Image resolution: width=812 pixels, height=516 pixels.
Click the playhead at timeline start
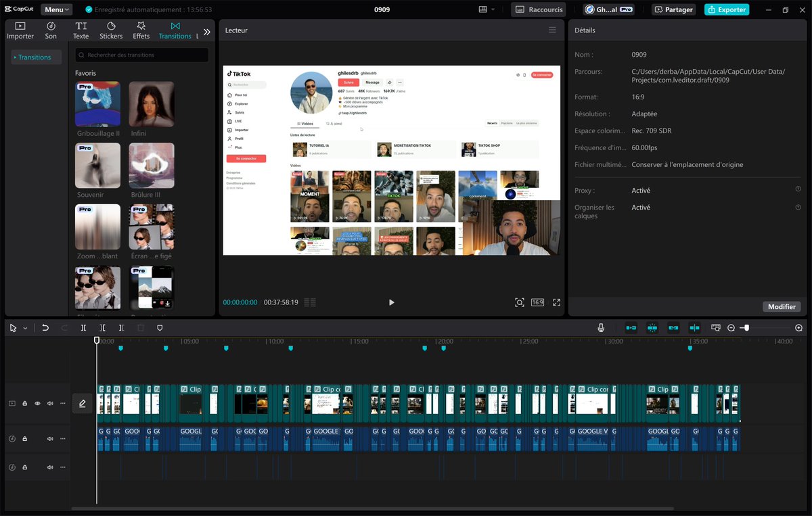[x=97, y=341]
